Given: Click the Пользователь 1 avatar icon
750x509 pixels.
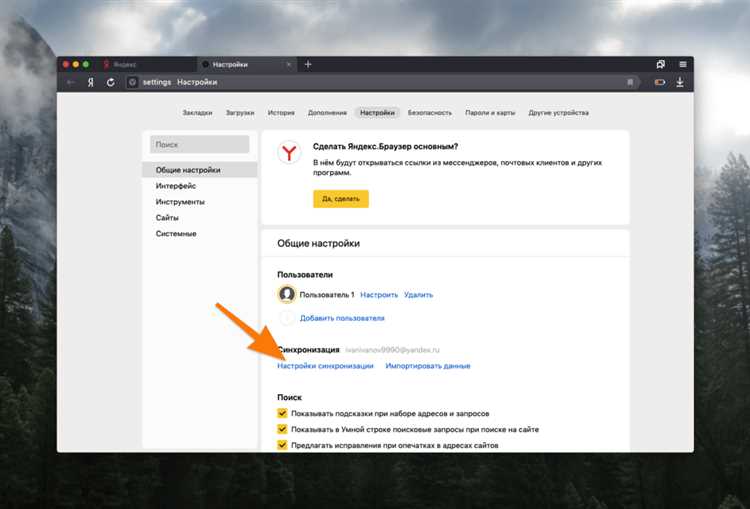Looking at the screenshot, I should coord(287,295).
